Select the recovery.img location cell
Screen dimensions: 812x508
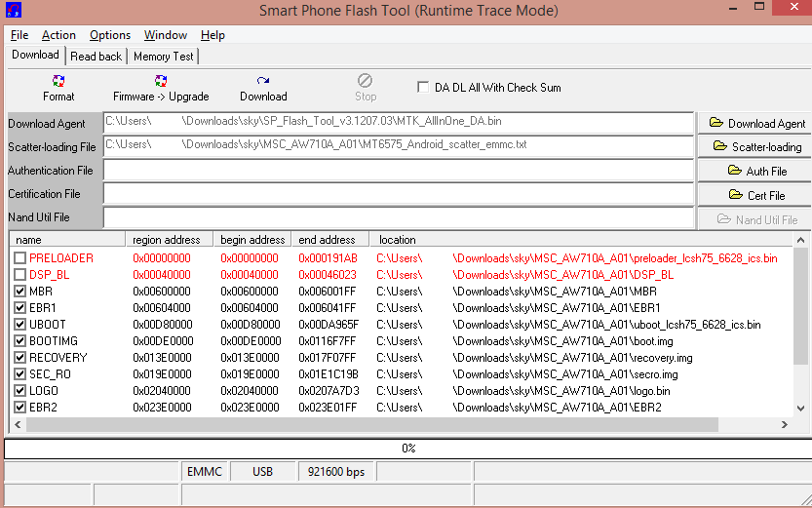[x=534, y=358]
